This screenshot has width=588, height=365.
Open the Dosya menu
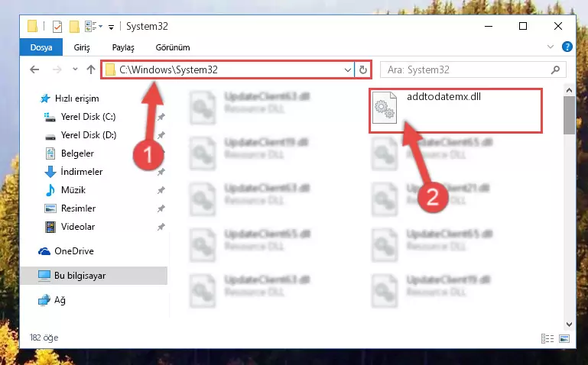click(x=41, y=47)
